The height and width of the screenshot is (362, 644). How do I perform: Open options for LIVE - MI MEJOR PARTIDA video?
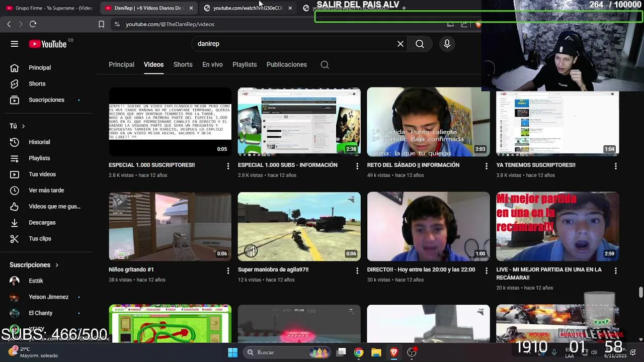[x=615, y=270]
